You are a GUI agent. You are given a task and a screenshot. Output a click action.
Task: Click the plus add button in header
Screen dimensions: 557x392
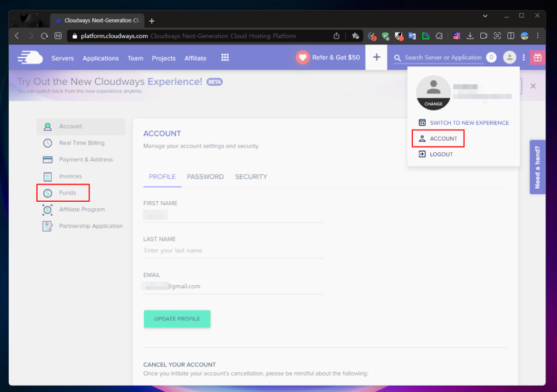tap(377, 57)
